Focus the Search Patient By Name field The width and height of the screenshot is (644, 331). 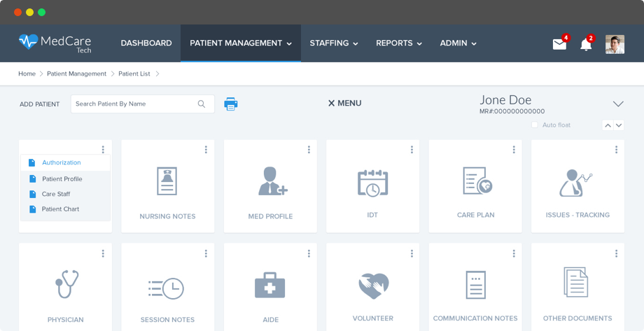(143, 104)
